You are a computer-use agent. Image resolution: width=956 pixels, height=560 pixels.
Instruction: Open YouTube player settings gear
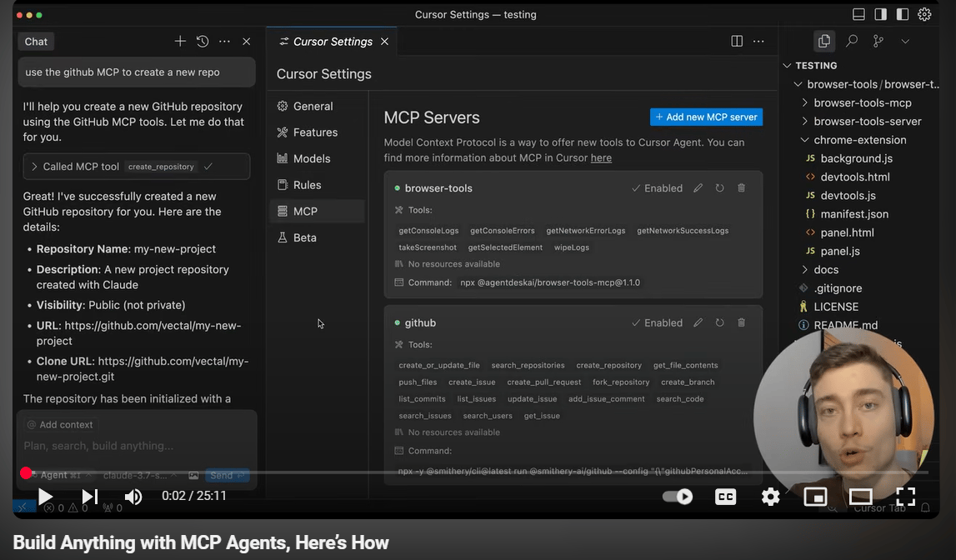(x=771, y=497)
